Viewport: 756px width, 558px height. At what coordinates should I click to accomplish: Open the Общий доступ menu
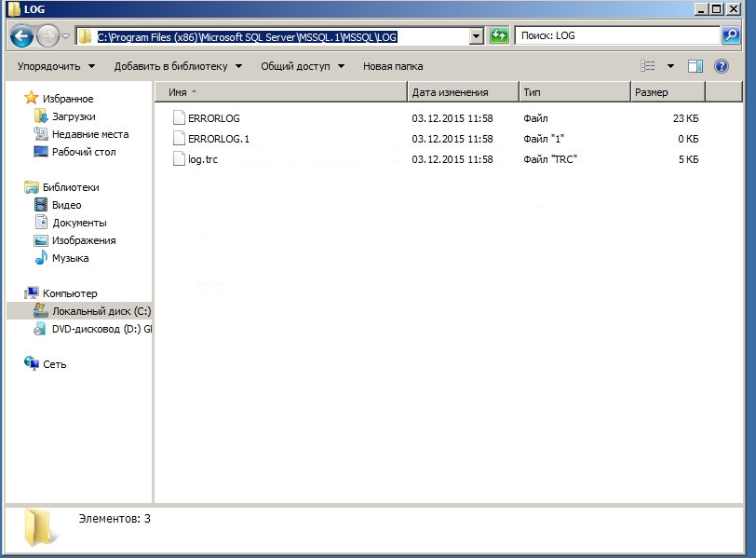302,66
